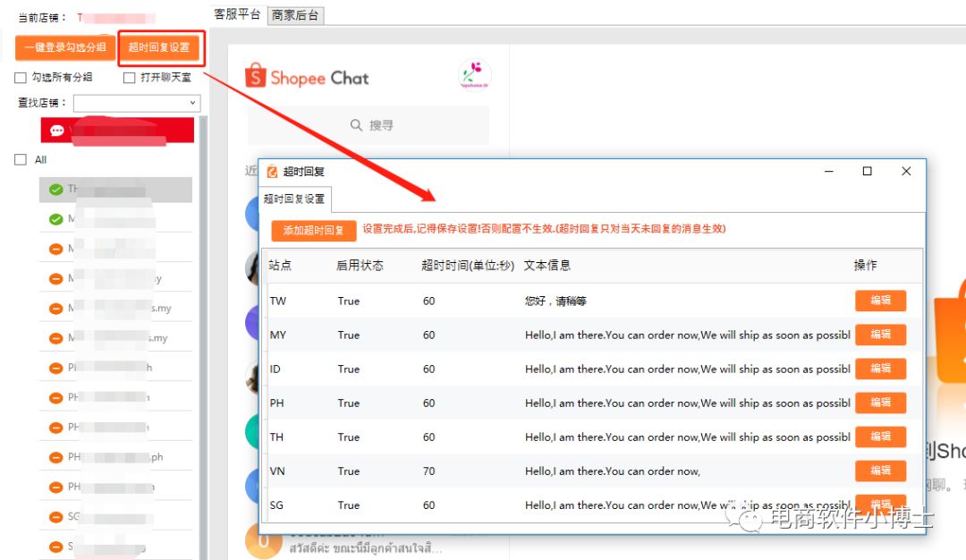Image resolution: width=966 pixels, height=560 pixels.
Task: Click the Shopee Chat logo bag icon
Action: click(x=256, y=76)
